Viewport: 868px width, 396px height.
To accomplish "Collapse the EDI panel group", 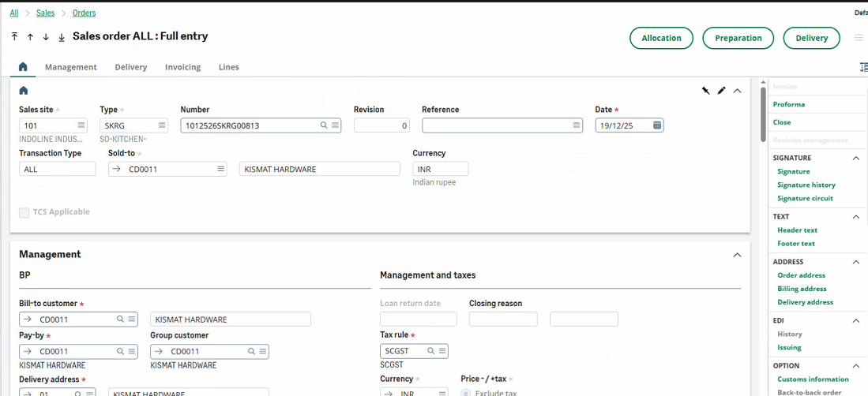I will coord(856,321).
